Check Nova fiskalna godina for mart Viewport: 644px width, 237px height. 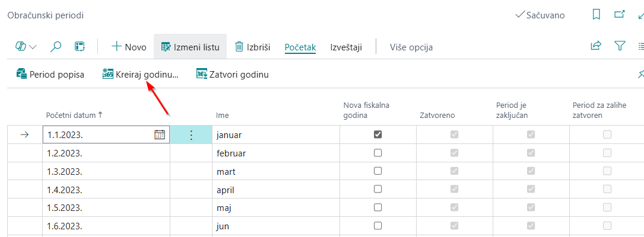click(378, 171)
